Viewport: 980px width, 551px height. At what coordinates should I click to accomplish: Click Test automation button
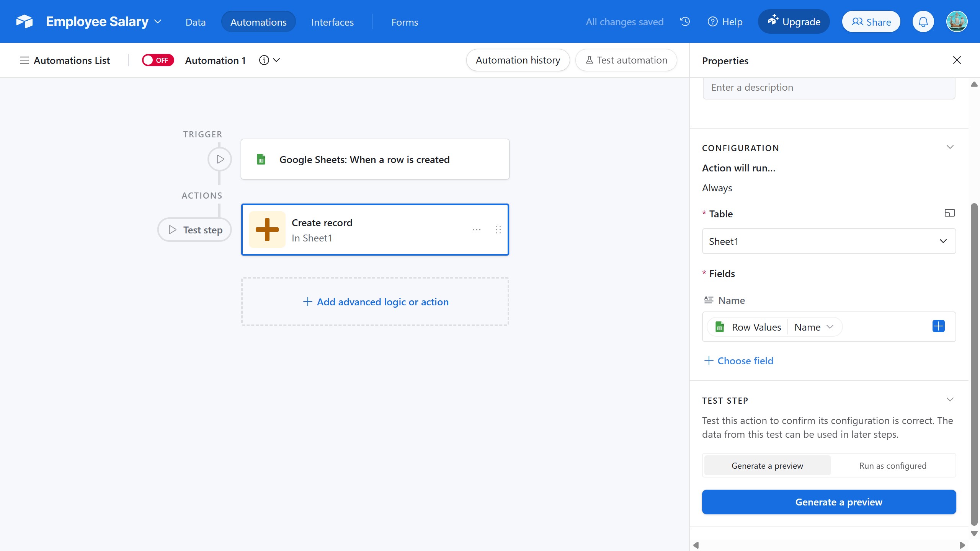(x=626, y=60)
